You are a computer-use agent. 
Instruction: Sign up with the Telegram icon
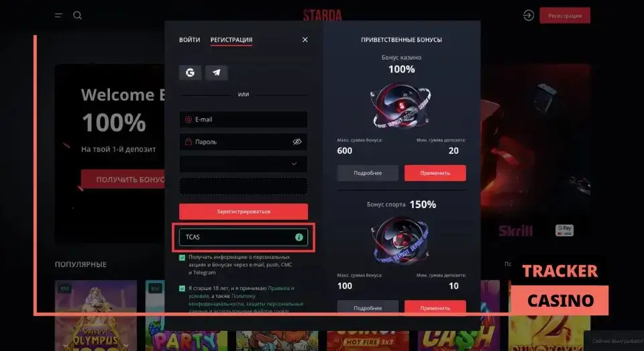click(217, 72)
